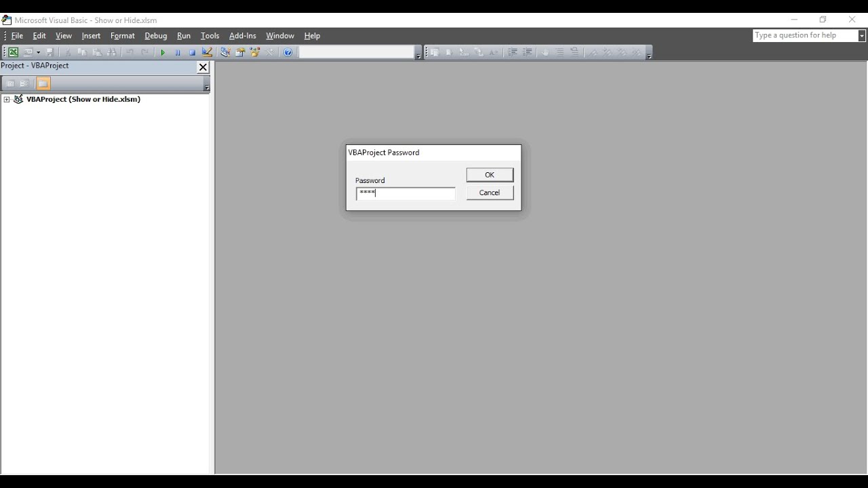Open the Window menu
The height and width of the screenshot is (488, 868).
click(x=280, y=36)
